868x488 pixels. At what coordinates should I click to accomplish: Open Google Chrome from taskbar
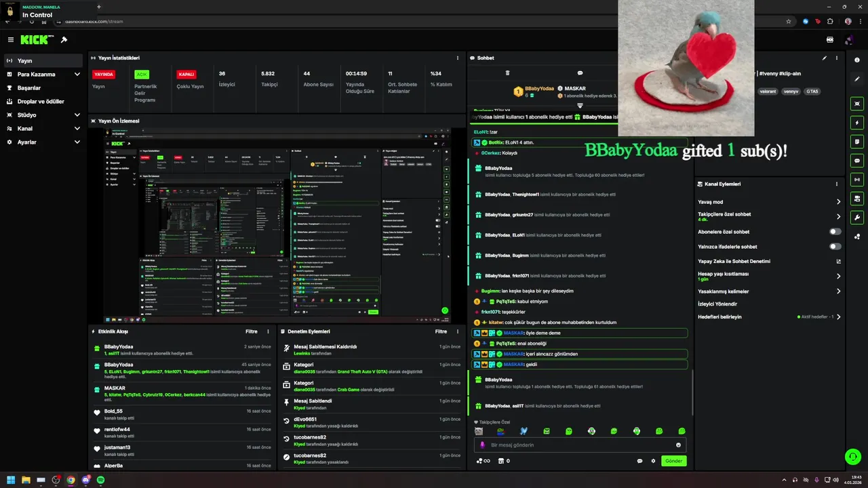tap(71, 480)
